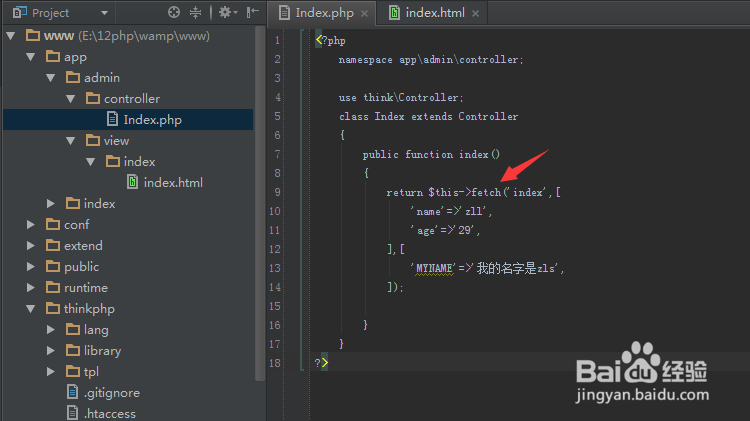
Task: Click the conf folder icon
Action: (x=53, y=224)
